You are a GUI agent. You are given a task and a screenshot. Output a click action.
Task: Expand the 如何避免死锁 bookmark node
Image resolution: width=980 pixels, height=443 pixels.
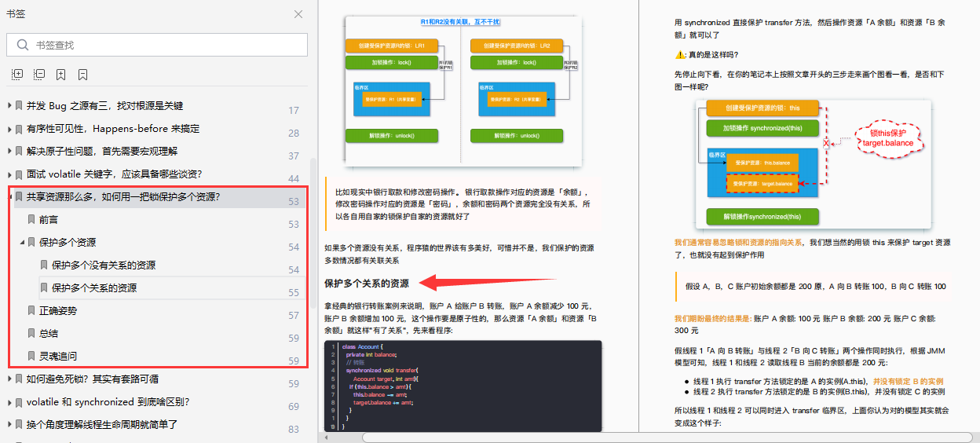click(x=9, y=379)
